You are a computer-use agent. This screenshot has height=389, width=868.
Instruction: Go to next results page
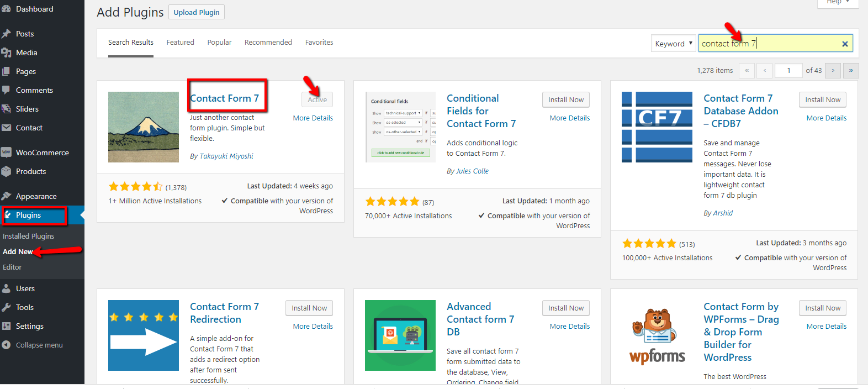tap(833, 70)
